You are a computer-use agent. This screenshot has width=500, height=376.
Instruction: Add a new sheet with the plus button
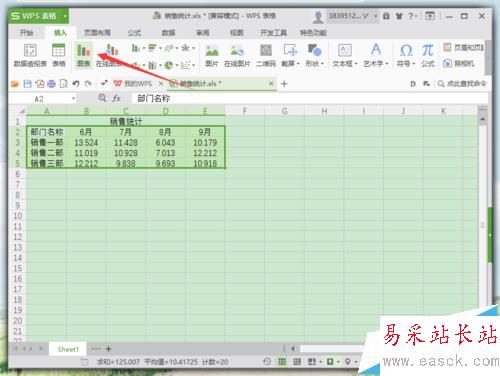point(108,349)
